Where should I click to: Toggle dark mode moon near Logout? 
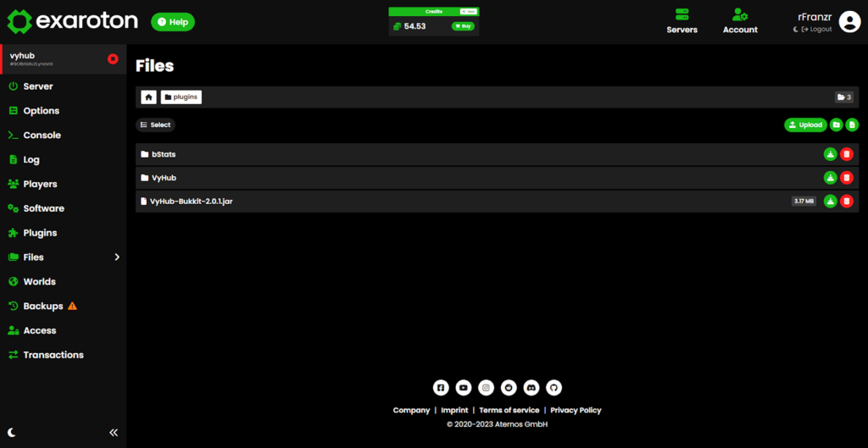[x=795, y=30]
